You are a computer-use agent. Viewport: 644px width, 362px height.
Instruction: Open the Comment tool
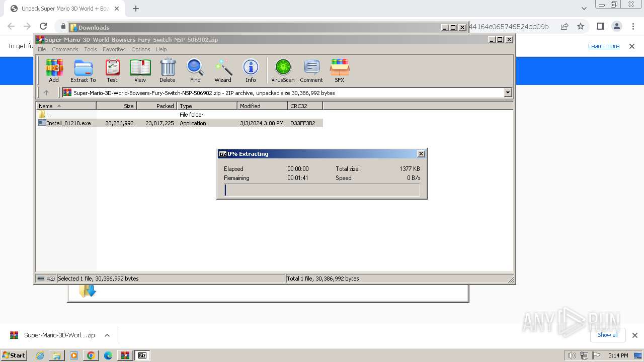311,70
